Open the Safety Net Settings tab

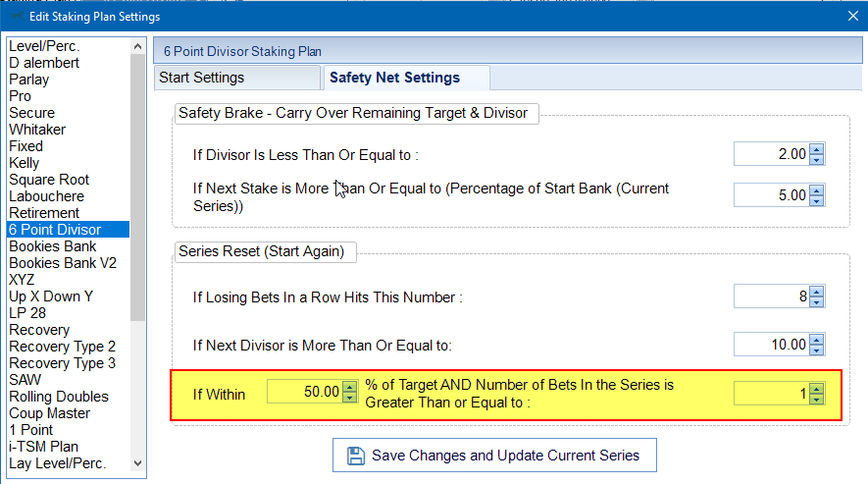[x=394, y=78]
